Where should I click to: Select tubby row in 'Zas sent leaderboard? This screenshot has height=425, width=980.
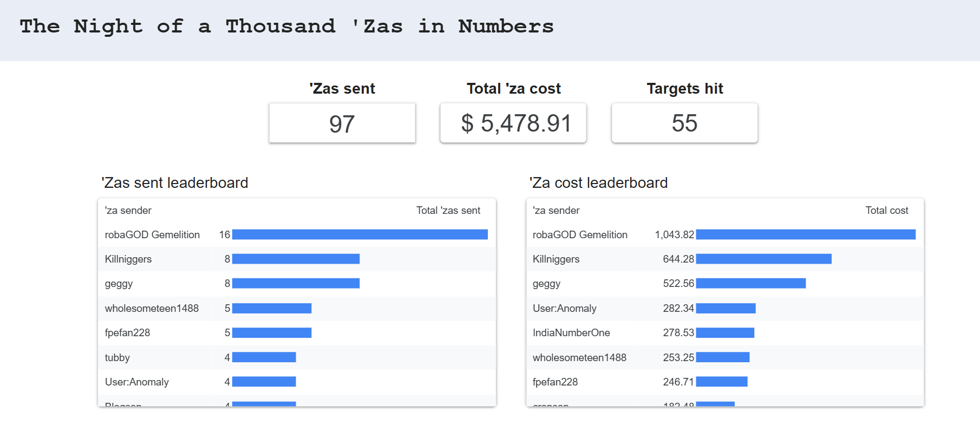117,358
